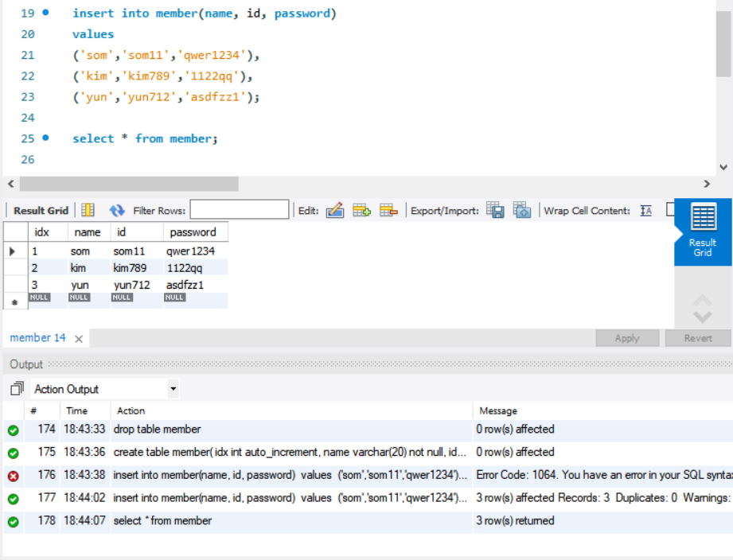This screenshot has height=560, width=733.
Task: Click the insert new row icon
Action: point(361,209)
